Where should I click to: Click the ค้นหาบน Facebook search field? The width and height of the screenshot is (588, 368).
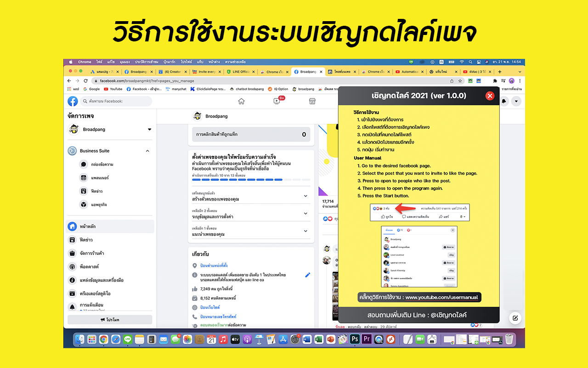[116, 101]
